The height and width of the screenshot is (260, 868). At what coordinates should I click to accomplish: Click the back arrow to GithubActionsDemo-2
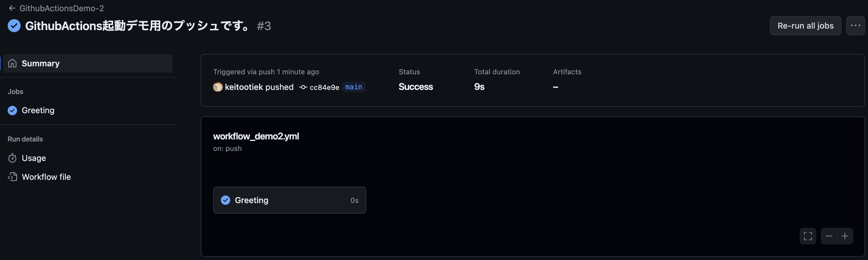[x=12, y=8]
